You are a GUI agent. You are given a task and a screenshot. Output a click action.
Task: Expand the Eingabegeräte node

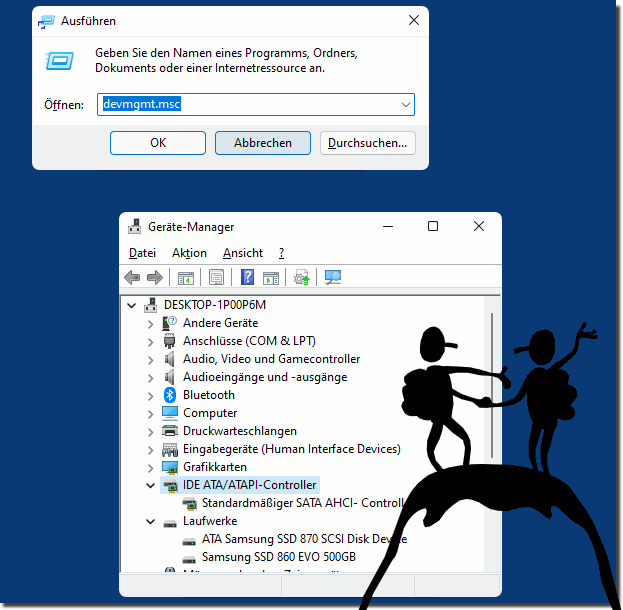coord(150,450)
